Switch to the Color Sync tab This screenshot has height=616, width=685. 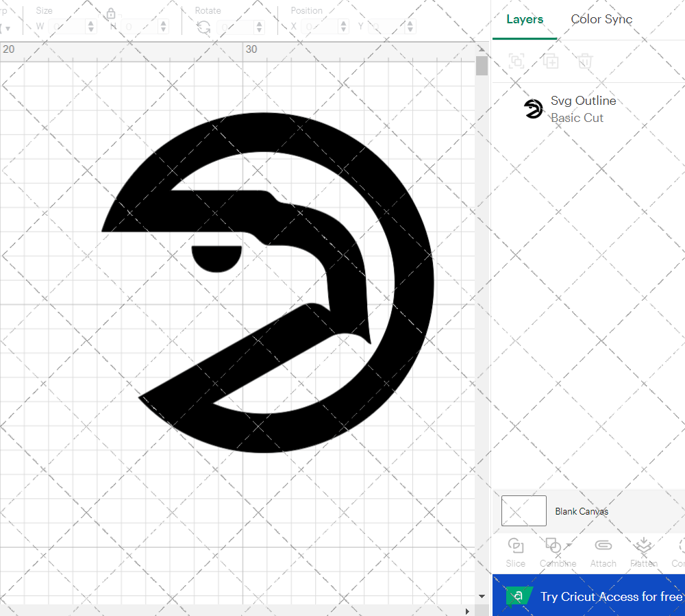click(601, 19)
